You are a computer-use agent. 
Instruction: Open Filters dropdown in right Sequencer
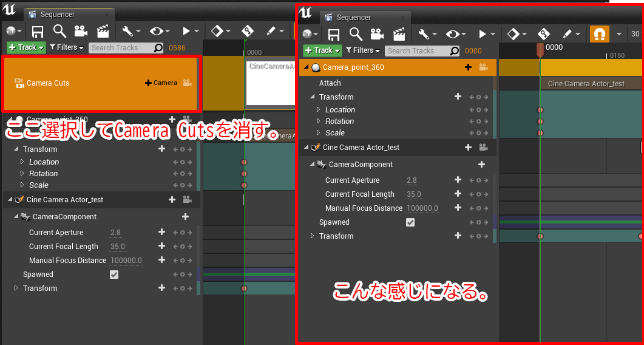tap(362, 50)
